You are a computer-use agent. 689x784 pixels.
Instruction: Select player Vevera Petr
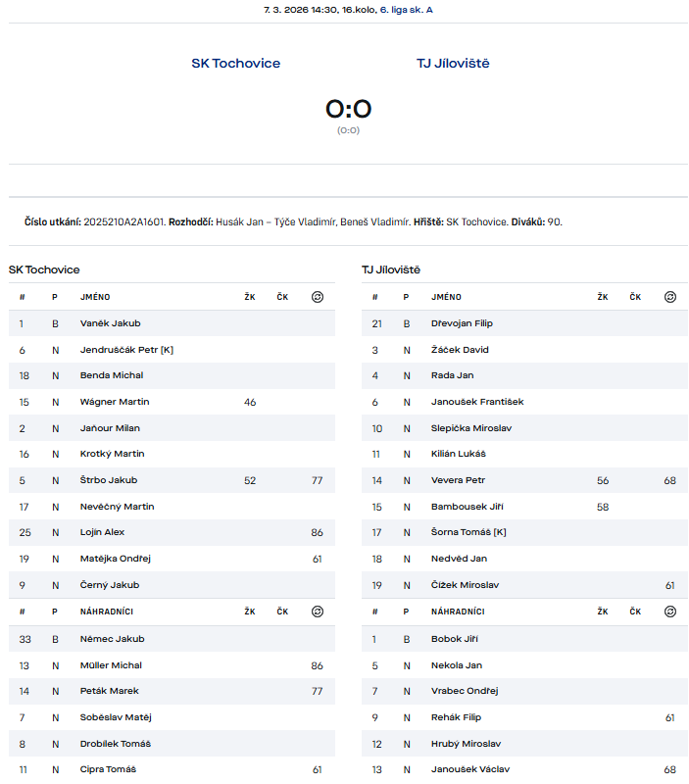(x=458, y=480)
